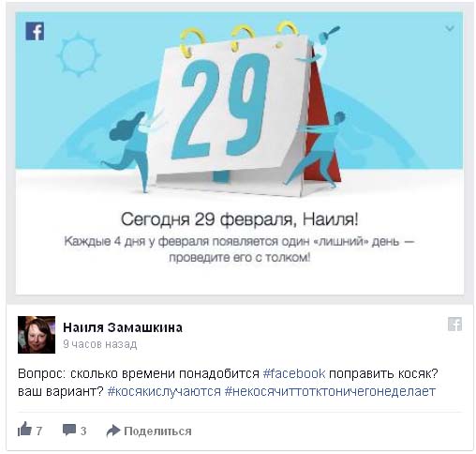Open the #facebook hashtag

[x=294, y=373]
